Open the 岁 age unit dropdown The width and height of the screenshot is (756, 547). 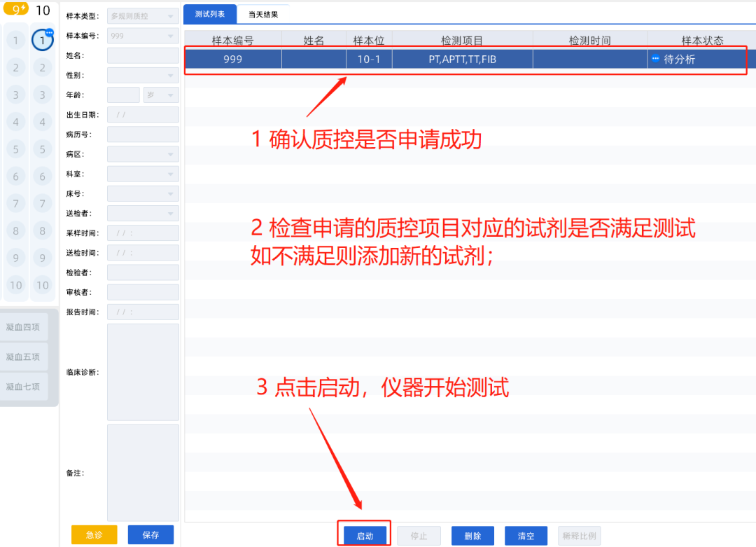tap(161, 95)
